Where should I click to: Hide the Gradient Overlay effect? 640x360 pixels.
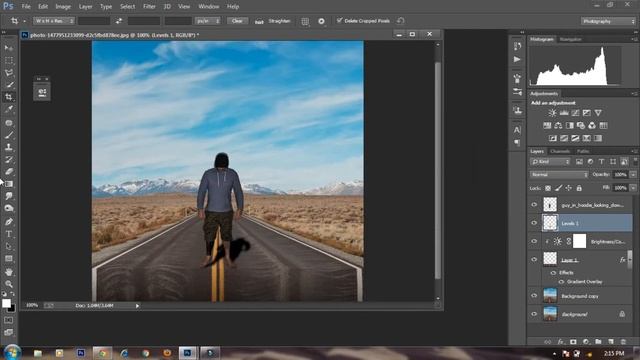(x=561, y=282)
